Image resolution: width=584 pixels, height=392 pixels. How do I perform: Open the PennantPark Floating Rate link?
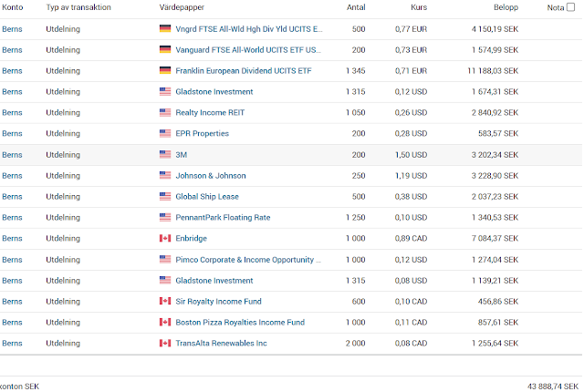[223, 218]
